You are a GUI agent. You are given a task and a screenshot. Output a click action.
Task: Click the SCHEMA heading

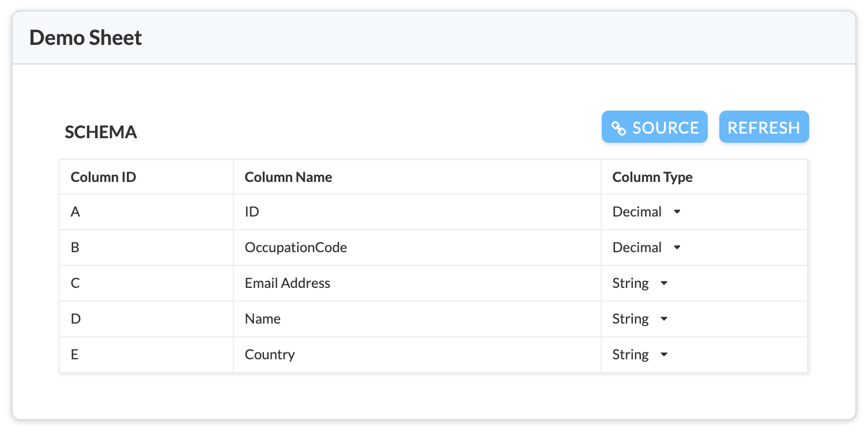(x=101, y=132)
